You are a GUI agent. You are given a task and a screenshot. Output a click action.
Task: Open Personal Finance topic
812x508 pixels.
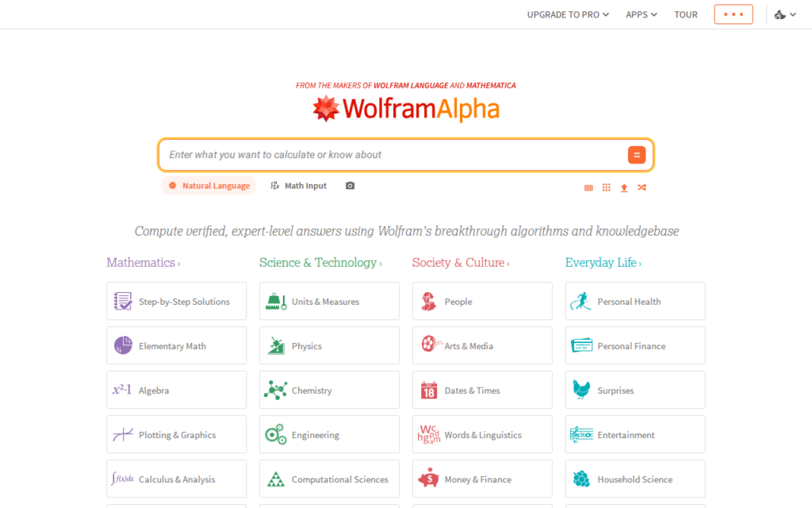[635, 345]
